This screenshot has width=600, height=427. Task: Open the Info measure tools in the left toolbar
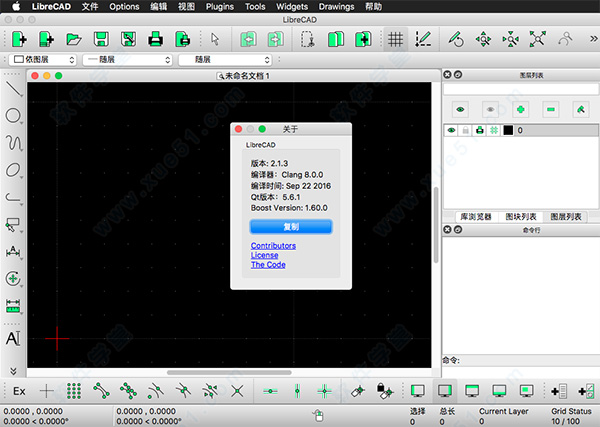(13, 306)
